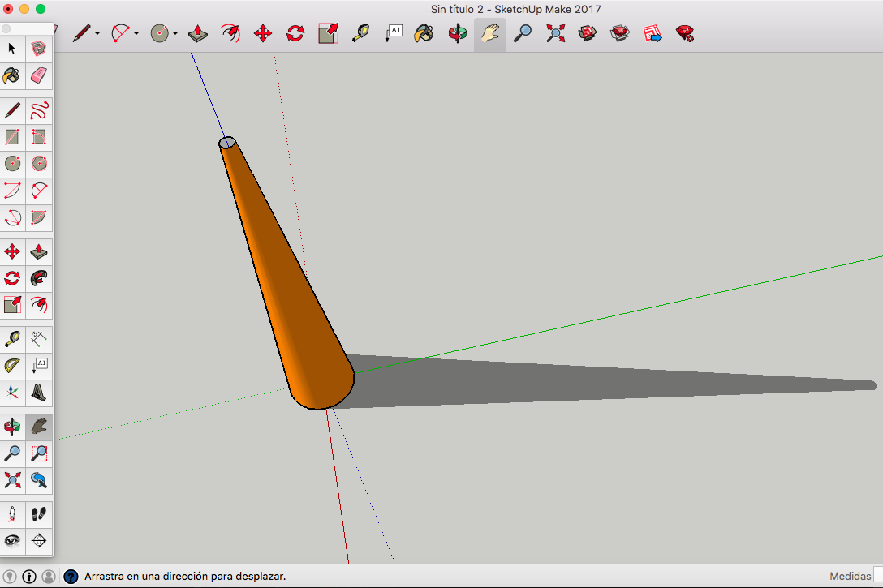
Task: Open the Line tool dropdown arrow
Action: tap(97, 34)
